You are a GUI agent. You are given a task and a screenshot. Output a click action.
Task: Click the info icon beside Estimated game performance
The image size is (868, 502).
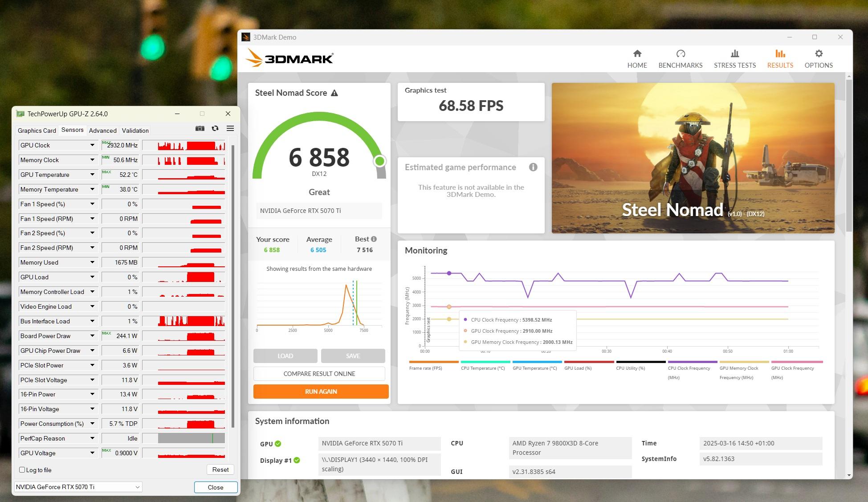coord(533,167)
